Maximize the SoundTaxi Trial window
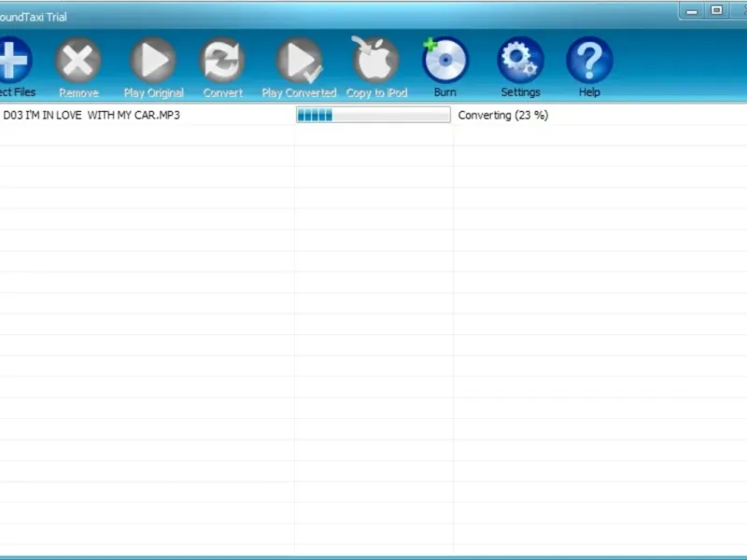The width and height of the screenshot is (747, 560). point(716,10)
